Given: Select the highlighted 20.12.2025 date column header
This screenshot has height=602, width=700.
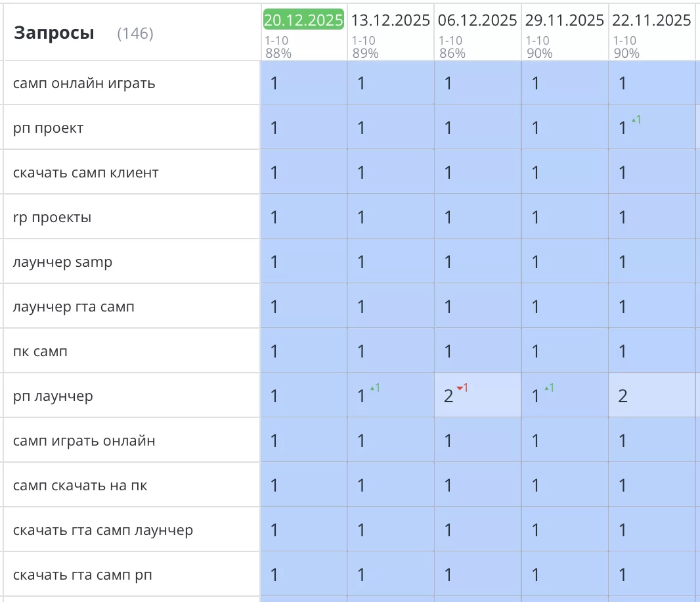Looking at the screenshot, I should point(303,20).
